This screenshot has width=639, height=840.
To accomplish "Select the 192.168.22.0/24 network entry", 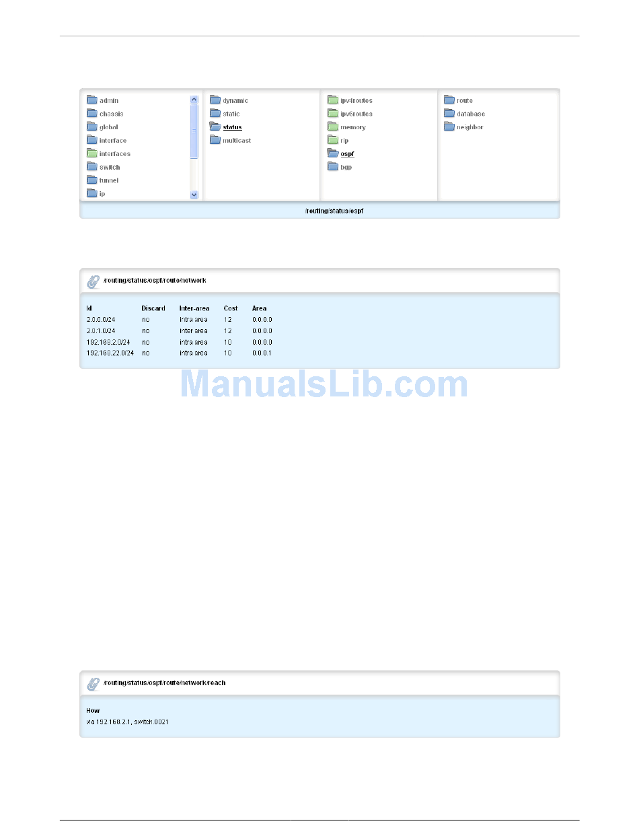I will tap(110, 353).
